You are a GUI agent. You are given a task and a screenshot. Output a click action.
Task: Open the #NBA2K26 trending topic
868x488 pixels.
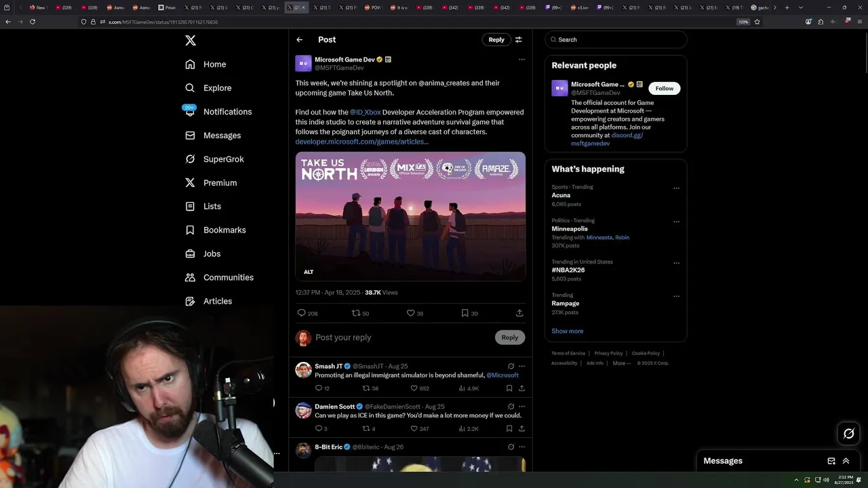pos(568,270)
